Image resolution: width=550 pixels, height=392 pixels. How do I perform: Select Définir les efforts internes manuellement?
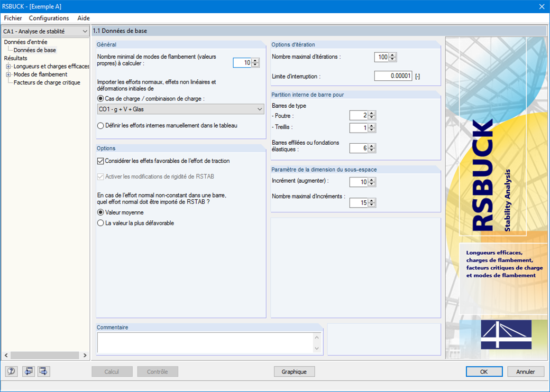click(x=100, y=125)
